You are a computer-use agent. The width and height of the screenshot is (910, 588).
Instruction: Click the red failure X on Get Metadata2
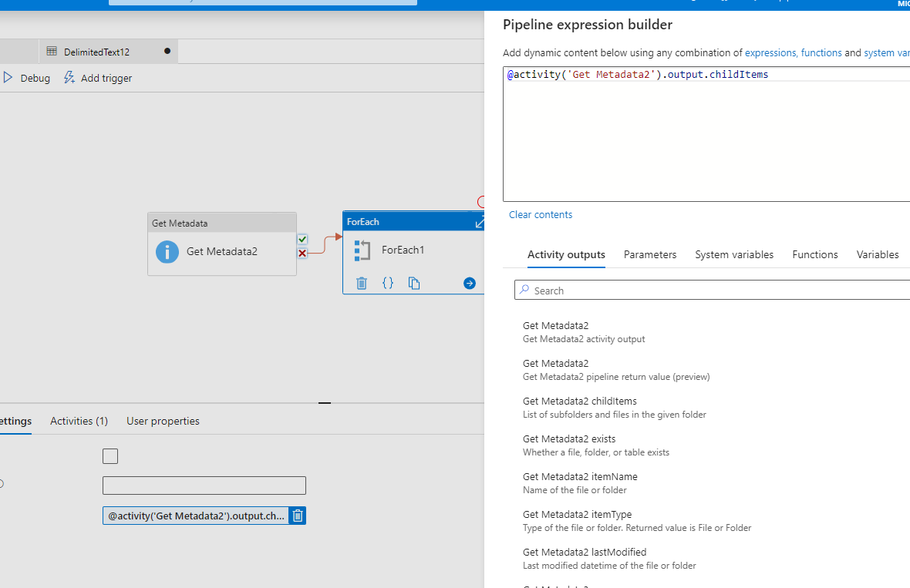coord(302,253)
